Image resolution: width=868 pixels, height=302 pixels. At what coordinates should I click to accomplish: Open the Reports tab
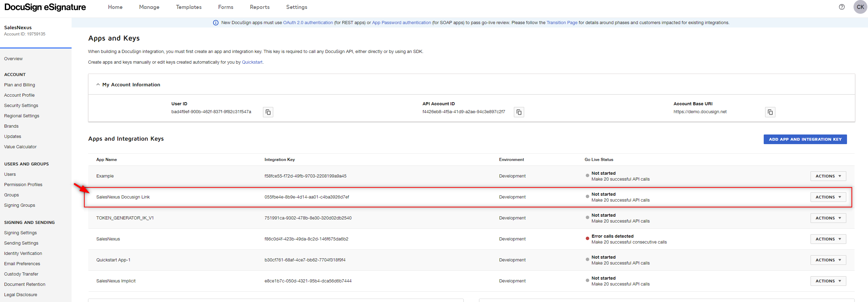coord(260,7)
